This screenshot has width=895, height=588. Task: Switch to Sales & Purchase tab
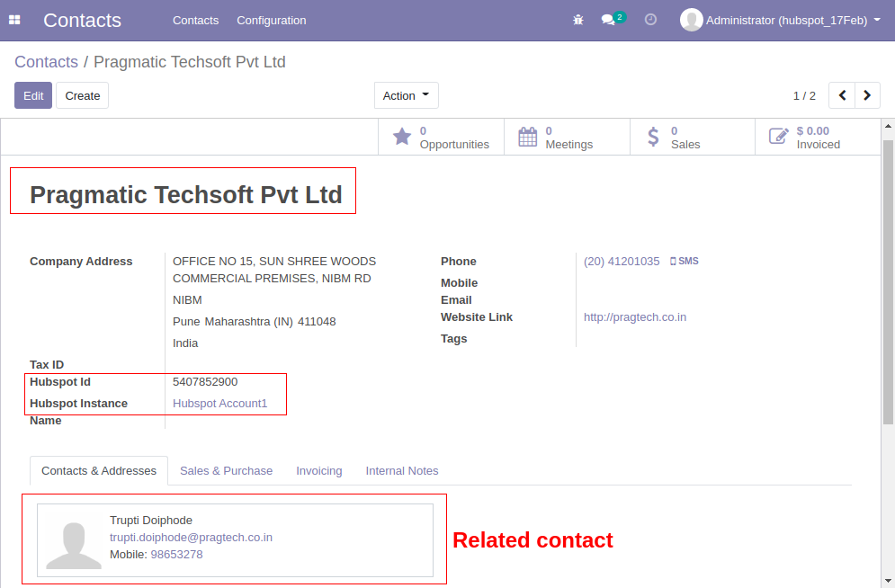[x=226, y=470]
